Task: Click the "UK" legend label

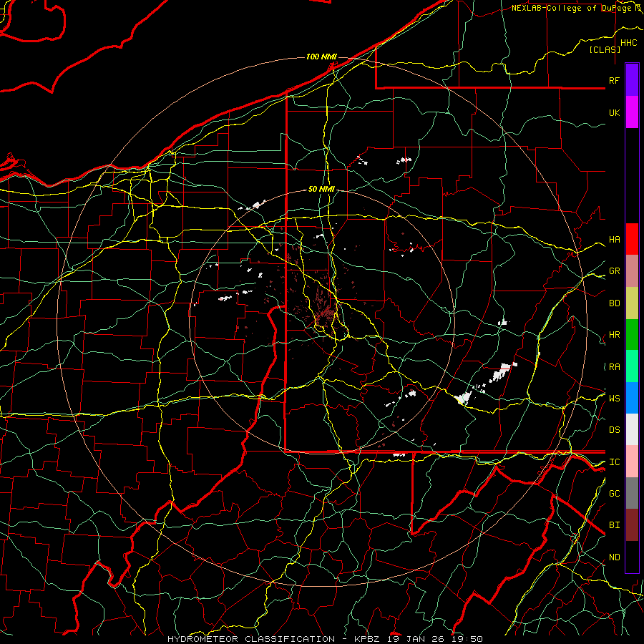Action: 614,112
